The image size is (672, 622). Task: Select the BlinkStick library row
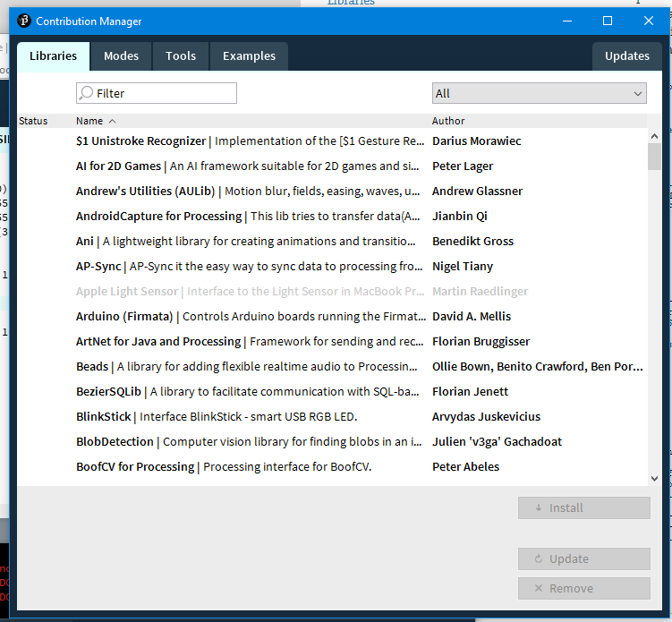click(x=332, y=417)
